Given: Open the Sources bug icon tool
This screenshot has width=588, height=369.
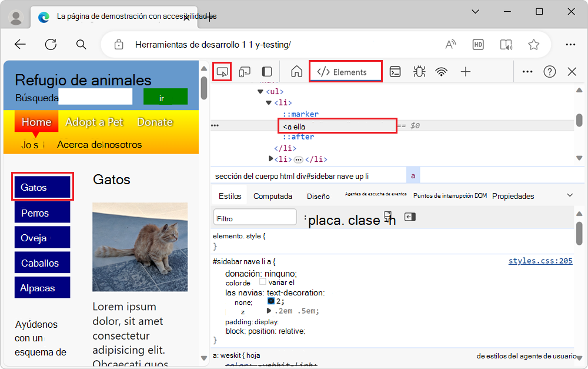Looking at the screenshot, I should pos(419,71).
